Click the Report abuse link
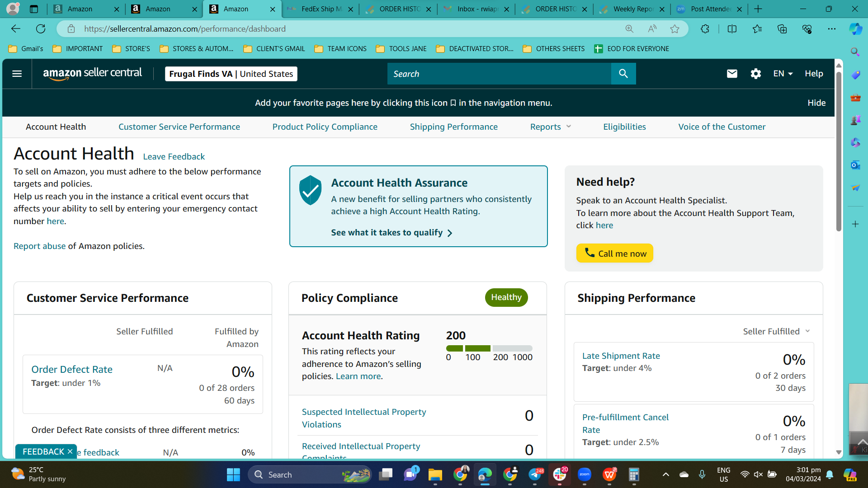The width and height of the screenshot is (868, 488). coord(40,246)
